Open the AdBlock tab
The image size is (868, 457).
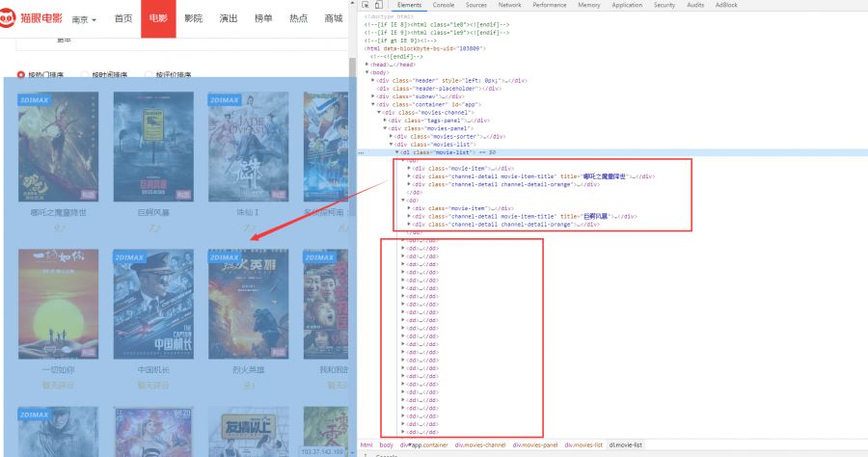tap(726, 5)
